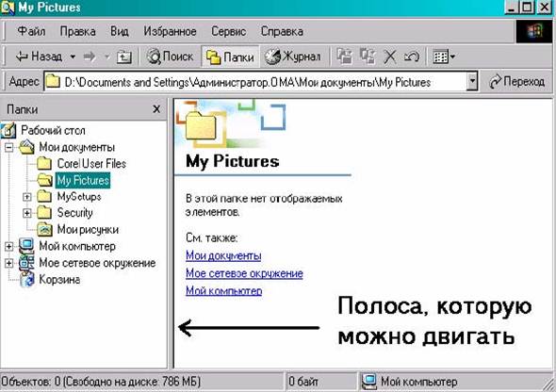
Task: Select Мой компьютер in folder tree
Action: point(77,246)
